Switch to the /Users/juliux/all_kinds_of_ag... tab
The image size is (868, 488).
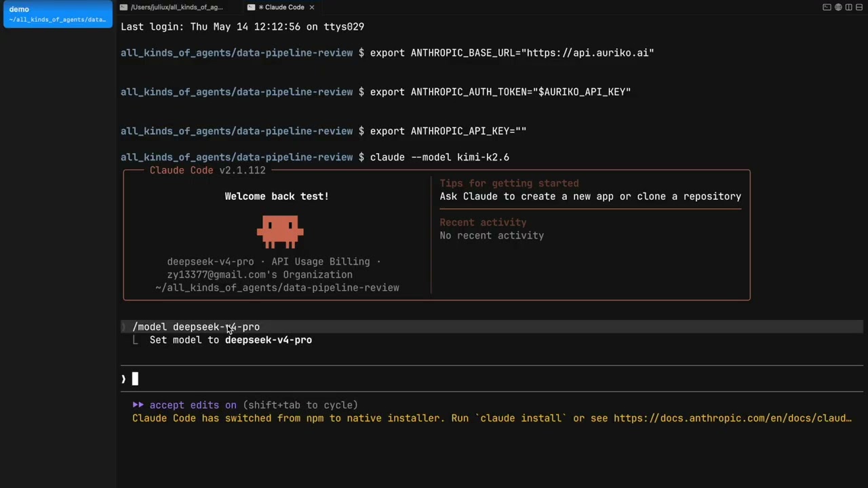[176, 7]
